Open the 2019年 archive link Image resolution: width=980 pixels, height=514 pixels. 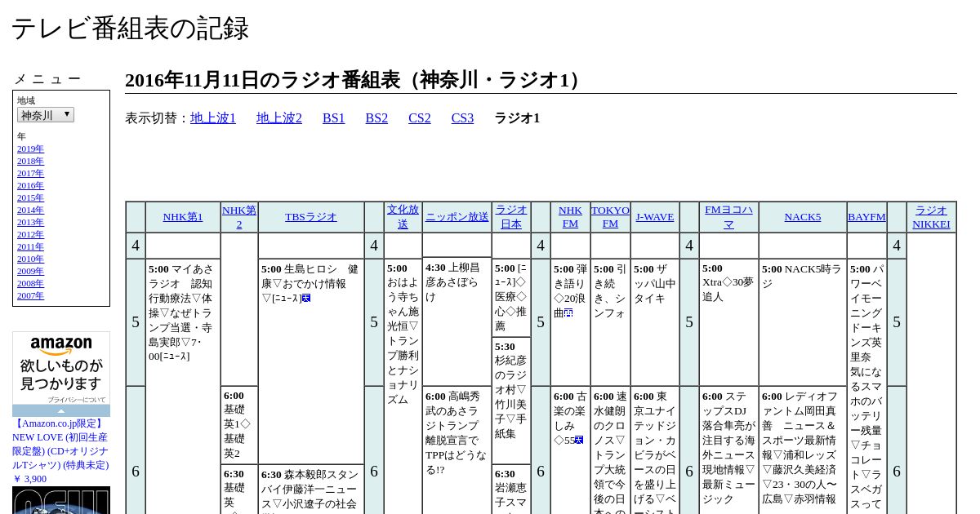click(x=30, y=148)
